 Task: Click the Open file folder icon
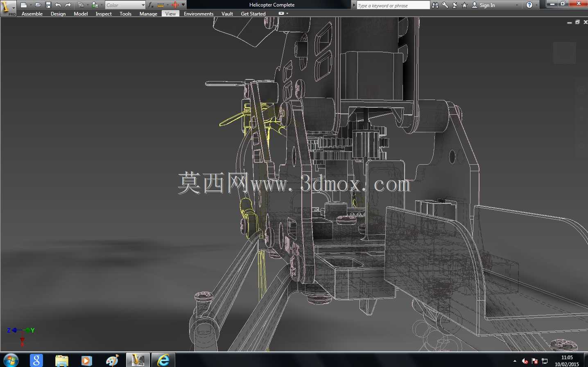point(38,5)
